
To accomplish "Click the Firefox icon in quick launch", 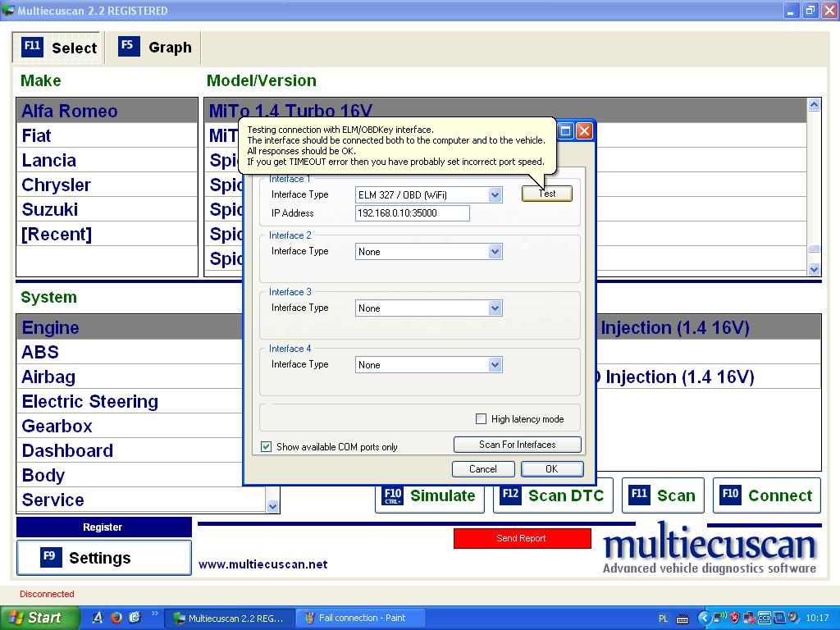I will pos(116,618).
